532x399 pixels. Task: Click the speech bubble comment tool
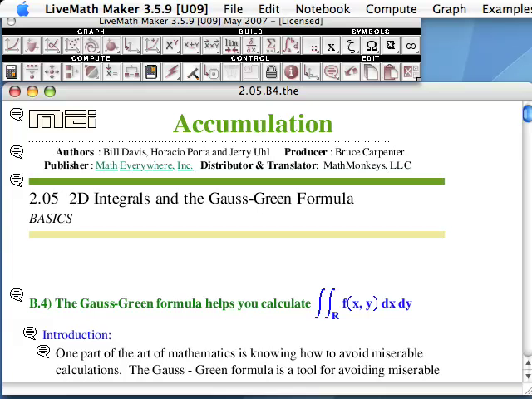point(331,72)
